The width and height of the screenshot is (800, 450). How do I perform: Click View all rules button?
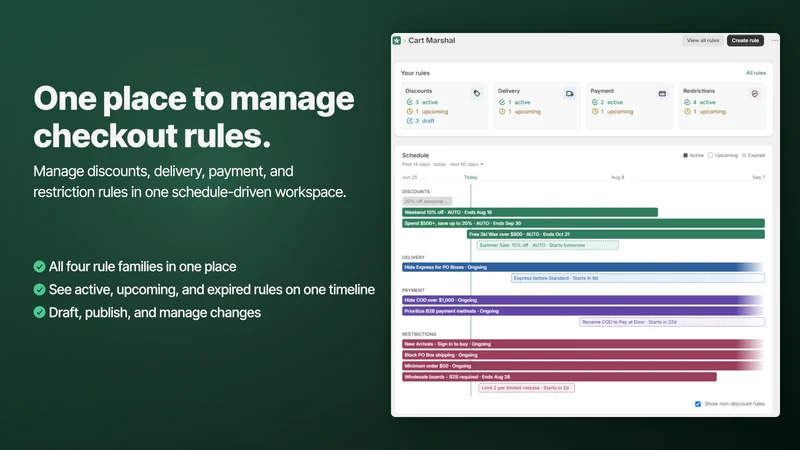tap(703, 40)
